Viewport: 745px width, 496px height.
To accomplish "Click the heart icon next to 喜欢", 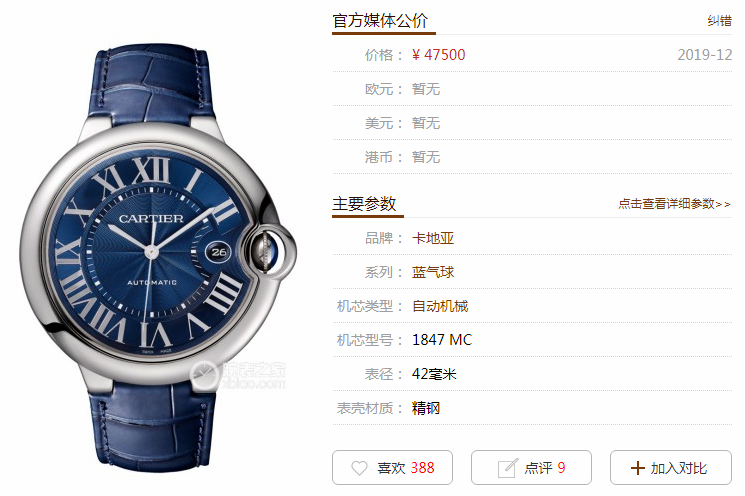I will [x=359, y=468].
